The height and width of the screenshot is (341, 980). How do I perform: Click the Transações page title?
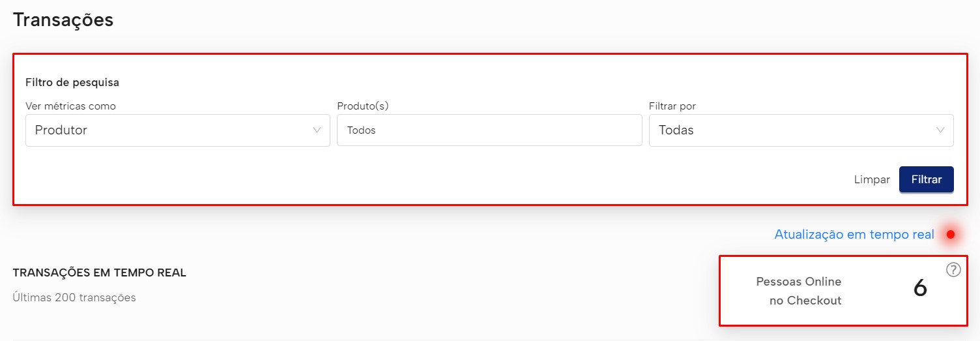coord(63,20)
